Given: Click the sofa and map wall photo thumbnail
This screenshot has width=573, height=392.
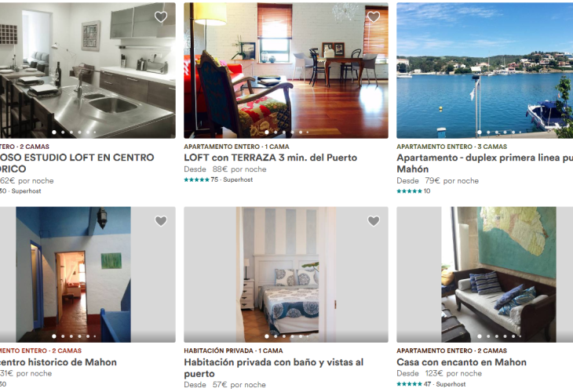Looking at the screenshot, I should [x=485, y=274].
